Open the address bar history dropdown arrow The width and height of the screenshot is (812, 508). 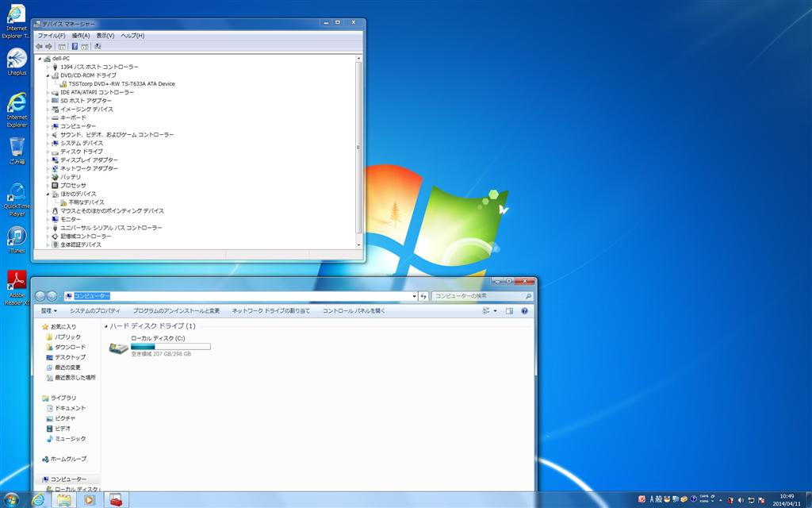tap(414, 296)
